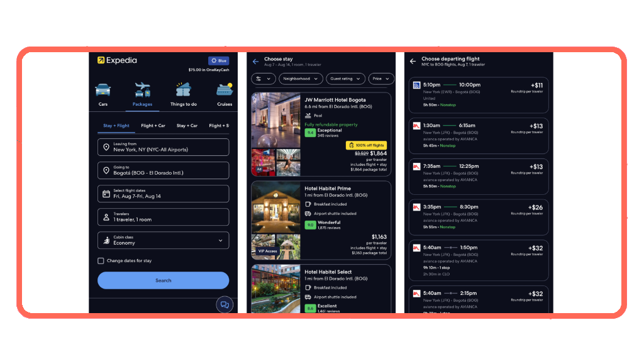Viewport: 644px width, 337px height.
Task: Click JW Marriott Pool amenity icon
Action: (308, 115)
